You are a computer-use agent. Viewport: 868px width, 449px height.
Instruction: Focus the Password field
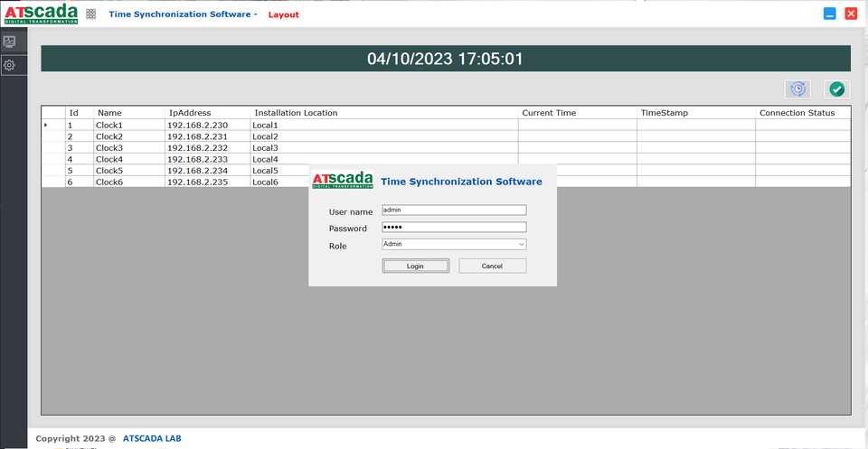coord(454,228)
